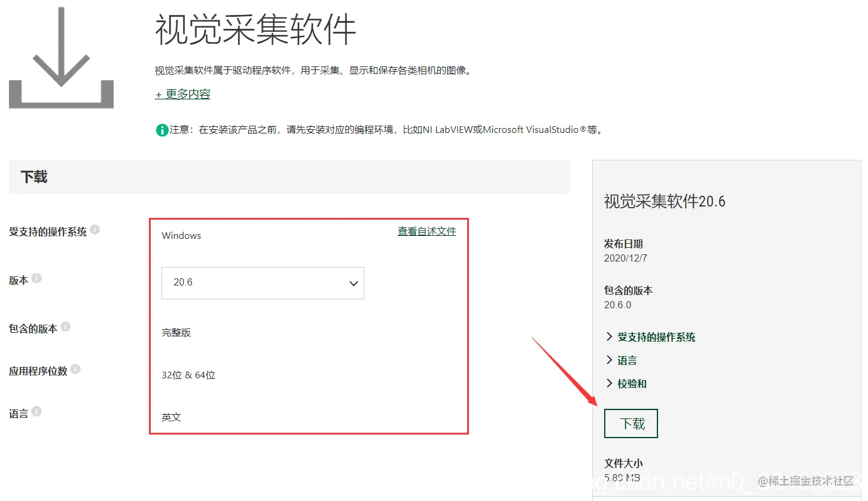Click the 完整版 edition value
Viewport: 868px width, 501px height.
click(x=176, y=333)
